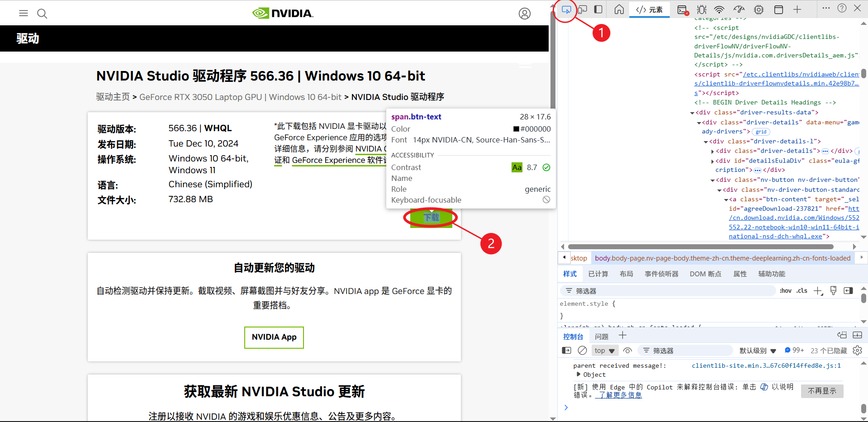This screenshot has height=422, width=868.
Task: Collapse the nv-driver-button-standard div node
Action: [x=719, y=190]
